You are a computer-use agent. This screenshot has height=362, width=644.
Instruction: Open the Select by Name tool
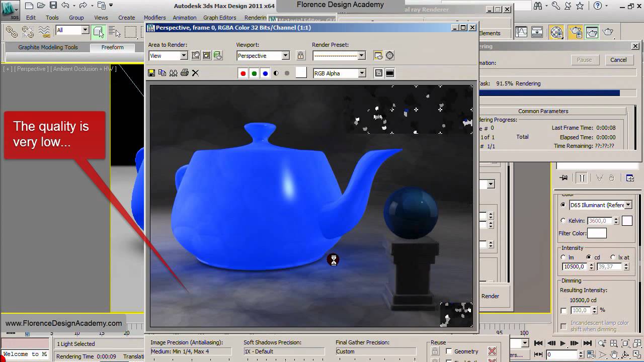[x=115, y=32]
